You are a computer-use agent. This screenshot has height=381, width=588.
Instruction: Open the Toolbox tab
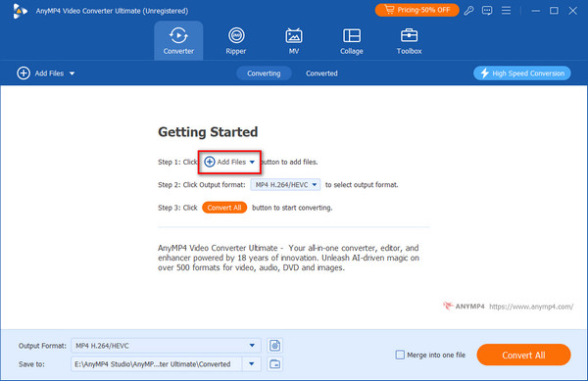[x=409, y=40]
